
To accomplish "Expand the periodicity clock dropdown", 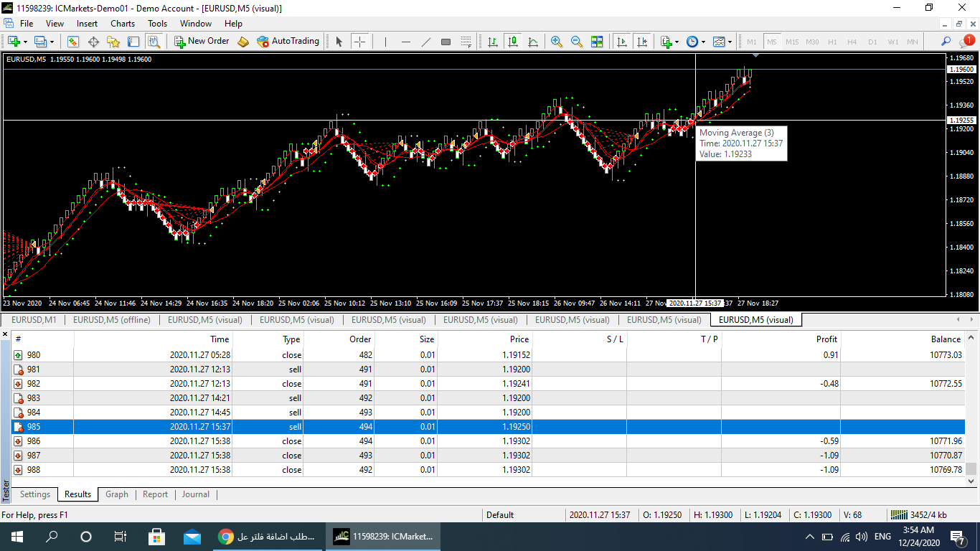I will click(x=703, y=42).
